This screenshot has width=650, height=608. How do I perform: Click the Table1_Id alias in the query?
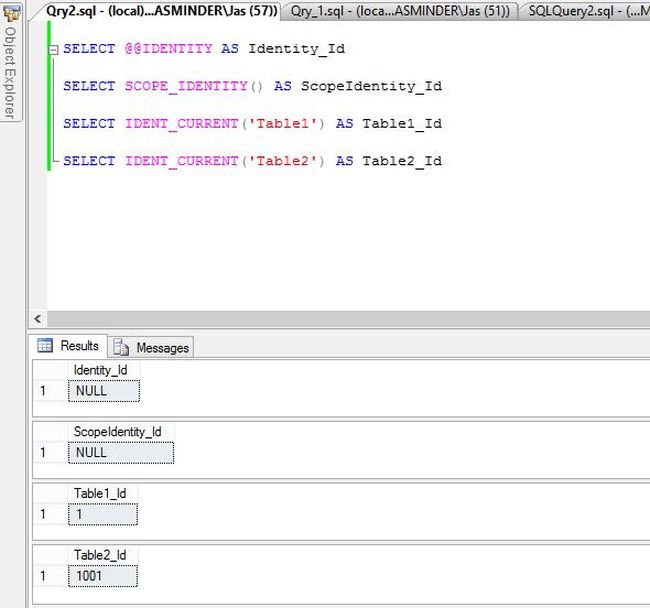(x=402, y=124)
